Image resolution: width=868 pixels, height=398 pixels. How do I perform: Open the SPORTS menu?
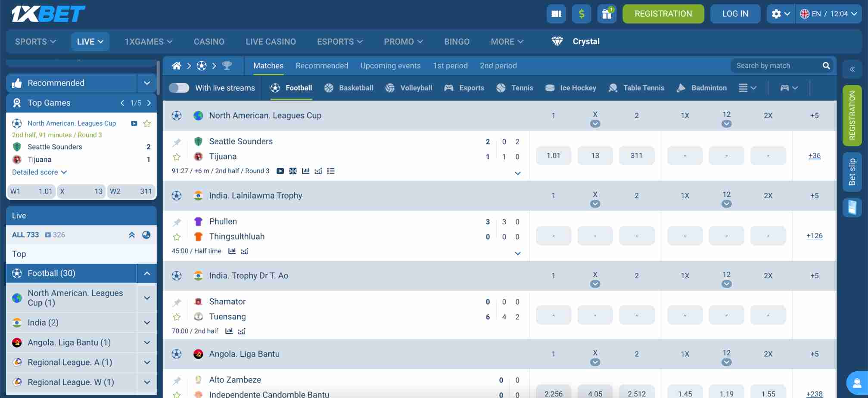click(35, 42)
